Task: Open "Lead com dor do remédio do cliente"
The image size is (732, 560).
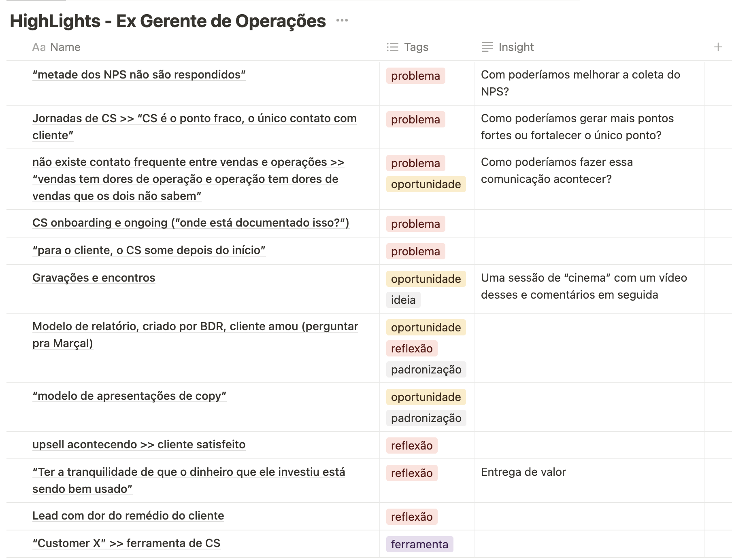Action: coord(128,516)
